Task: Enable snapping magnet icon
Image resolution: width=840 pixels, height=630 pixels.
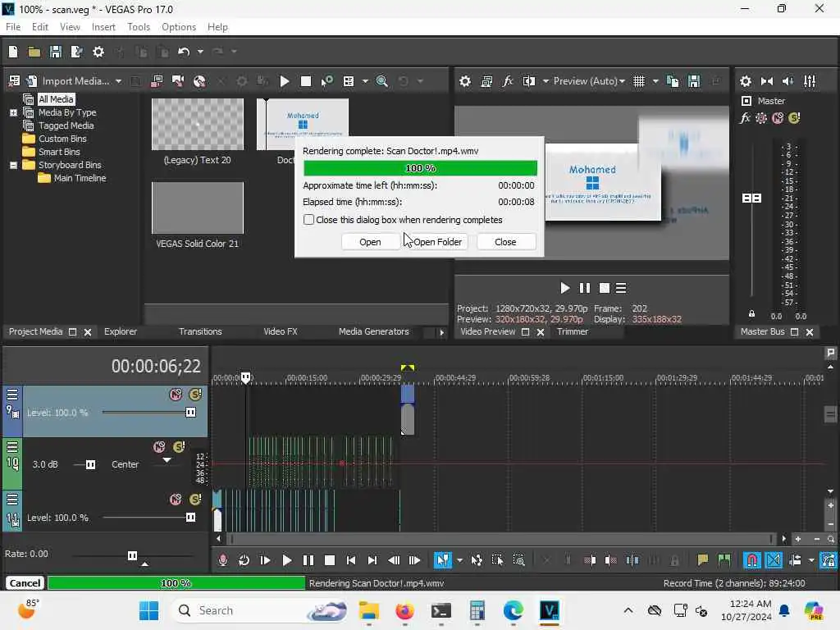Action: coord(752,560)
